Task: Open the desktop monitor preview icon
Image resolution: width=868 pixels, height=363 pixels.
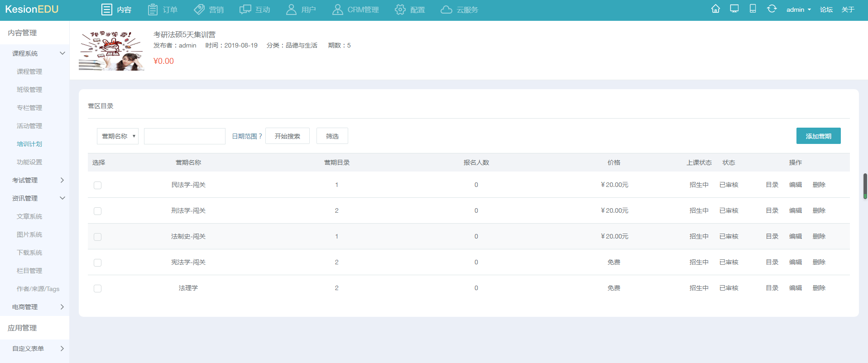Action: (734, 9)
